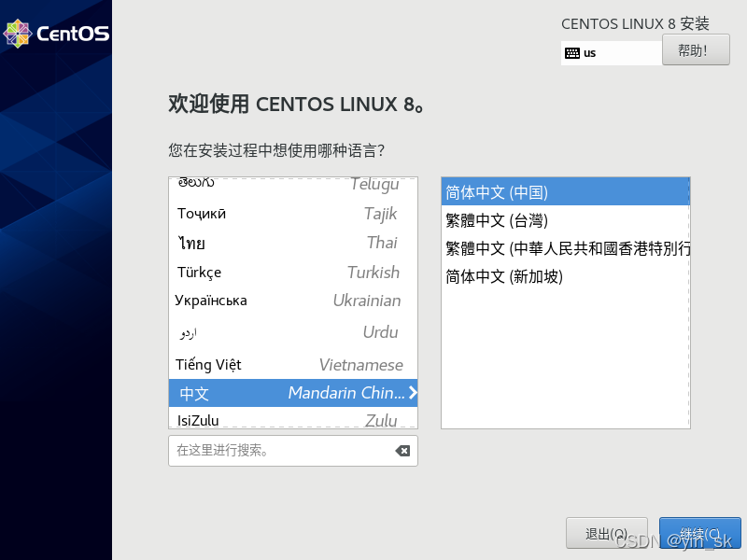Click the CentOS logo

coord(56,34)
